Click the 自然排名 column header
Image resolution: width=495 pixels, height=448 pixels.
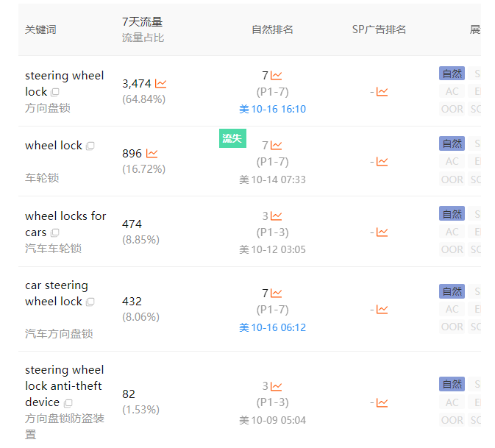point(272,29)
